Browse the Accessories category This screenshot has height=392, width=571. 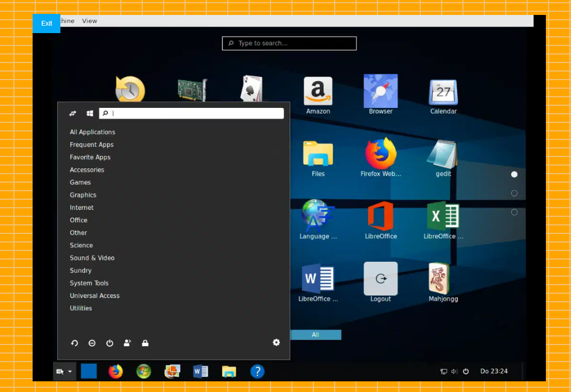click(87, 170)
